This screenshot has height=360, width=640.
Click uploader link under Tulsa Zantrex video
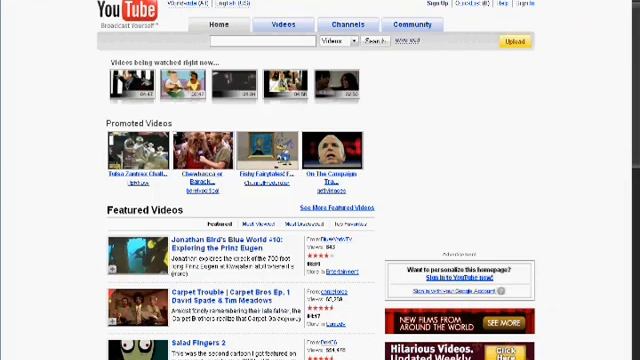click(138, 183)
